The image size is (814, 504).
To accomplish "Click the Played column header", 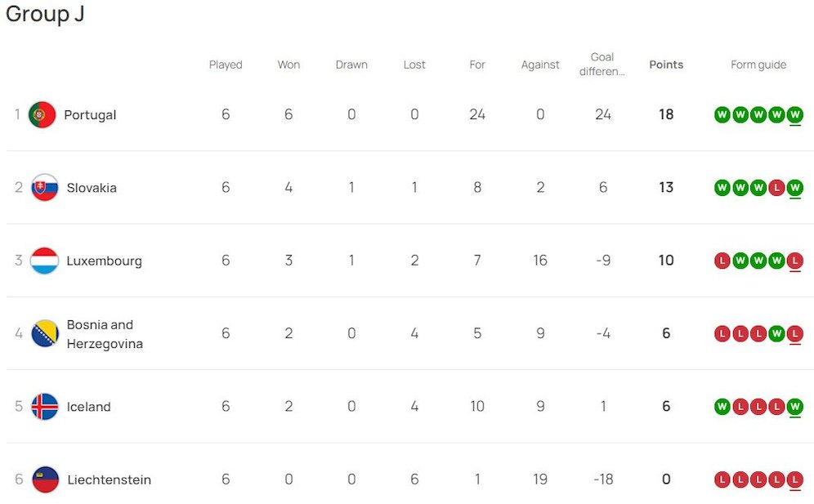I will [x=226, y=65].
